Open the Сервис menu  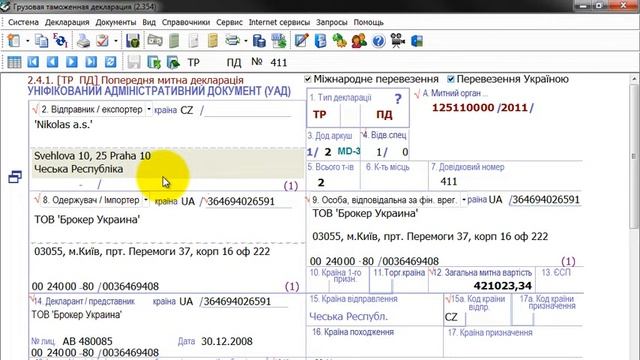(x=229, y=22)
